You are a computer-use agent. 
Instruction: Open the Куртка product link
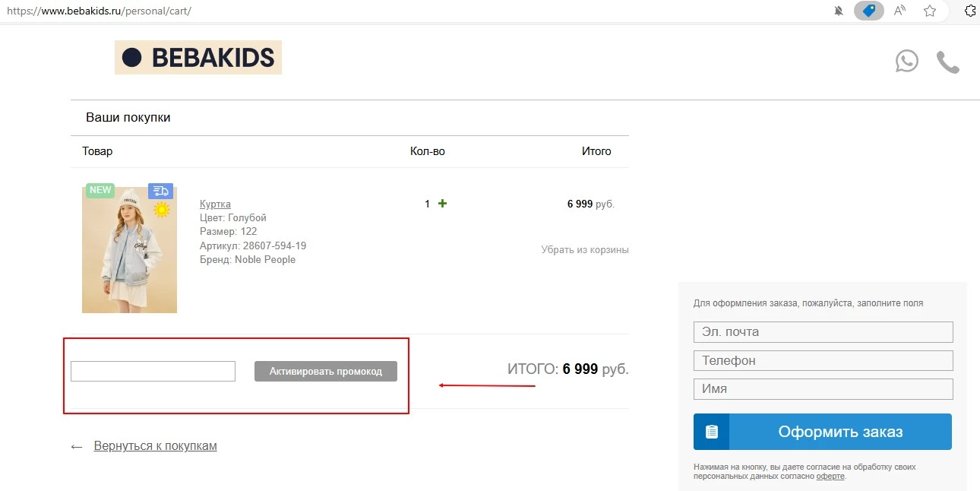click(x=215, y=204)
